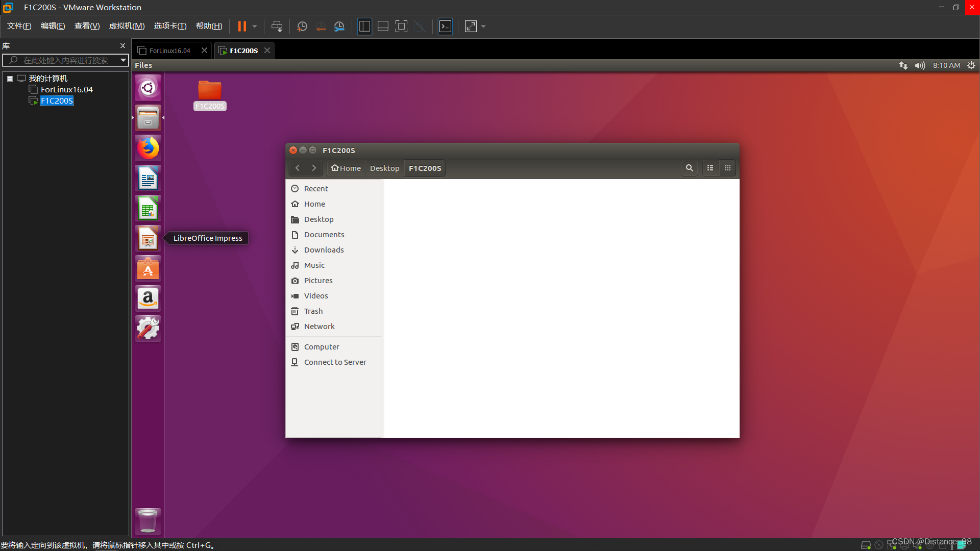Viewport: 980px width, 551px height.
Task: Switch Files to grid view
Action: click(728, 168)
